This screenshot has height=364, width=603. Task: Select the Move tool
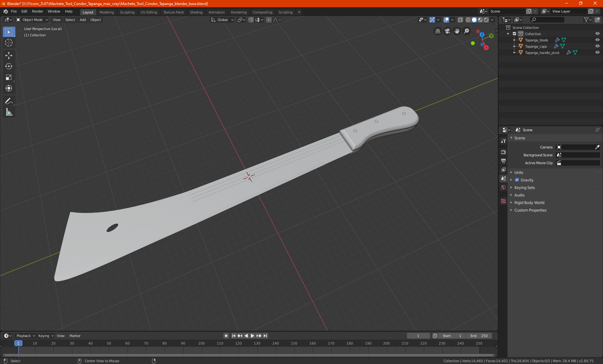click(9, 56)
